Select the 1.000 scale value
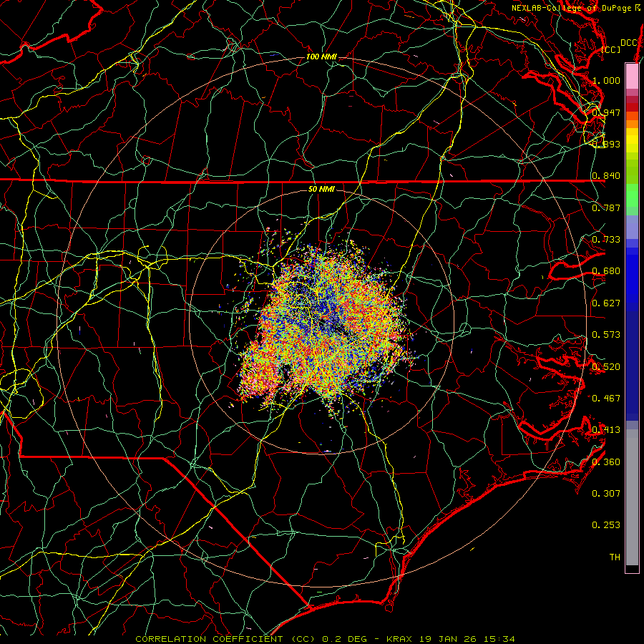Image resolution: width=644 pixels, height=644 pixels. point(606,80)
